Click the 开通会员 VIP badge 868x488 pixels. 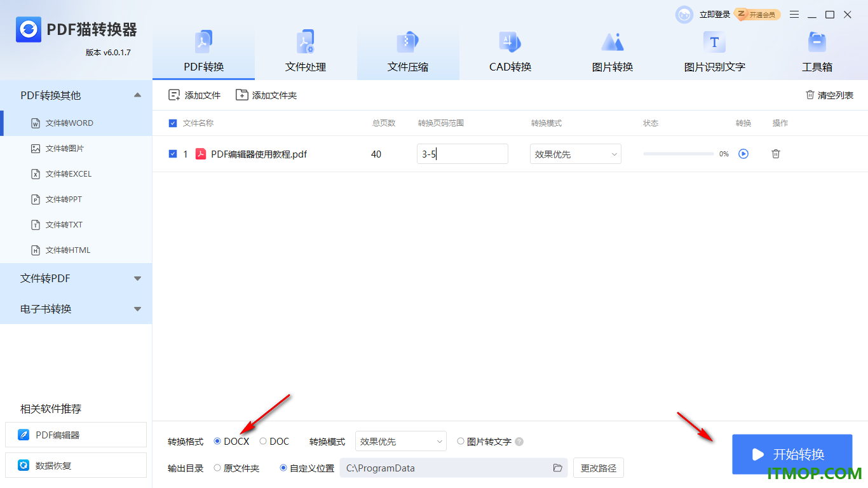(x=757, y=15)
